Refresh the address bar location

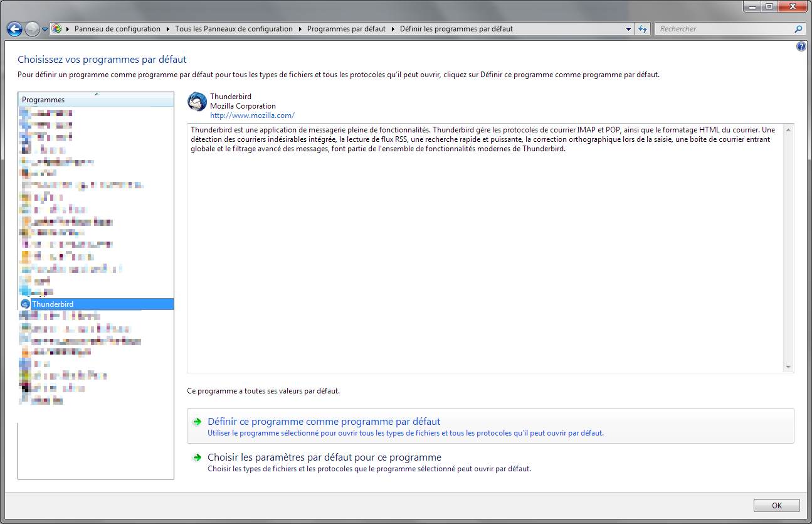[x=643, y=29]
